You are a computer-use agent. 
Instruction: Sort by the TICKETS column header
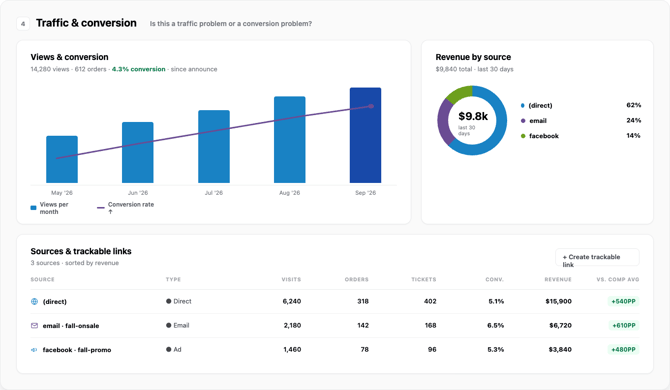tap(423, 279)
